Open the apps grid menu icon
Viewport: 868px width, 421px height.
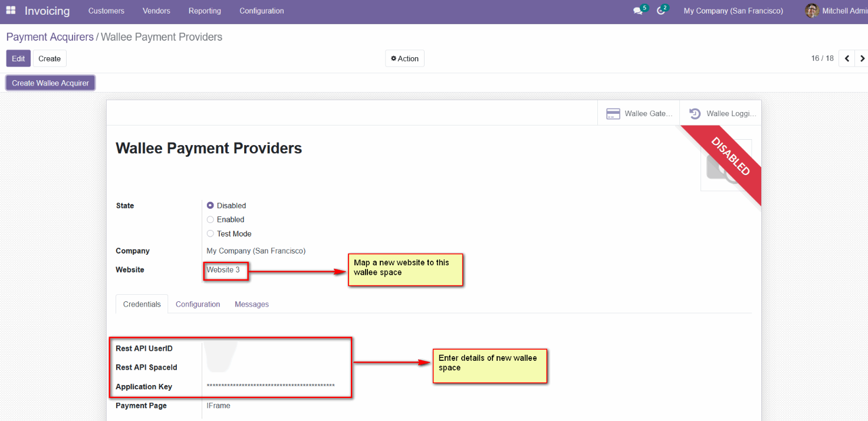tap(11, 11)
